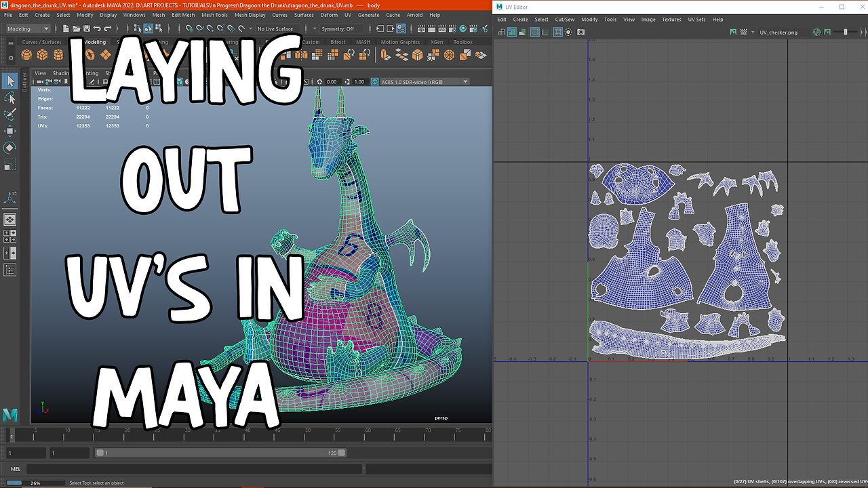The width and height of the screenshot is (868, 488).
Task: Toggle UV Editor shaded shells display
Action: [x=512, y=32]
